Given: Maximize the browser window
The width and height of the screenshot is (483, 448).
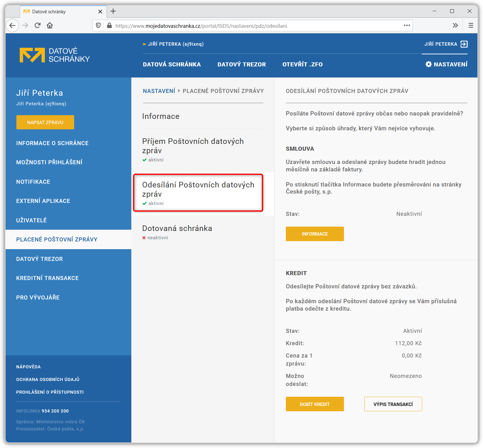Looking at the screenshot, I should pyautogui.click(x=452, y=11).
